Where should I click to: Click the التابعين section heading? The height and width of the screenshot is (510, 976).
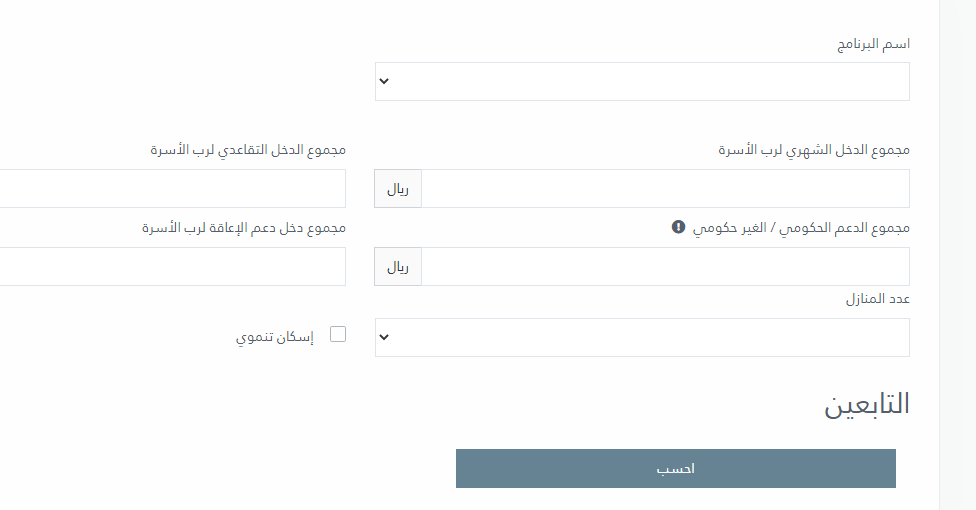[866, 404]
